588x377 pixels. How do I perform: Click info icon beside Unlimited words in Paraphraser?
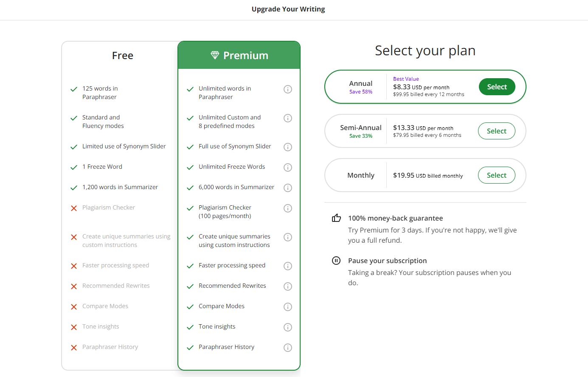[288, 89]
